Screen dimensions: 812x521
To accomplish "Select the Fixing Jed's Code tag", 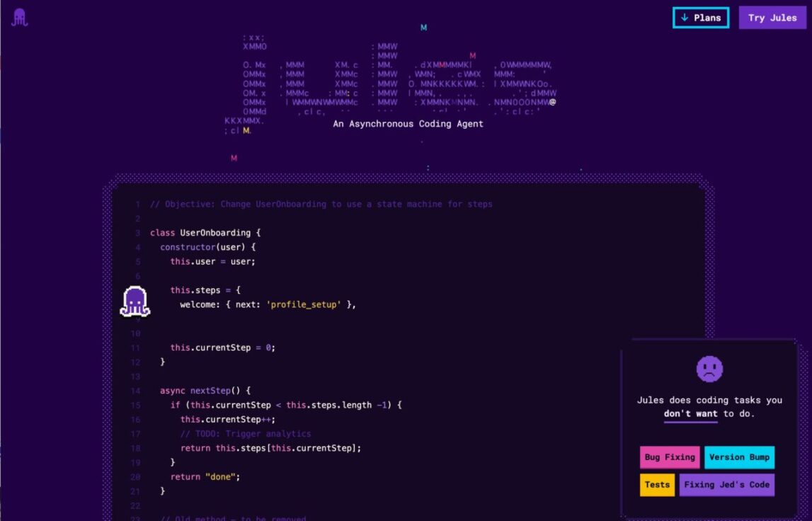I will pos(726,485).
